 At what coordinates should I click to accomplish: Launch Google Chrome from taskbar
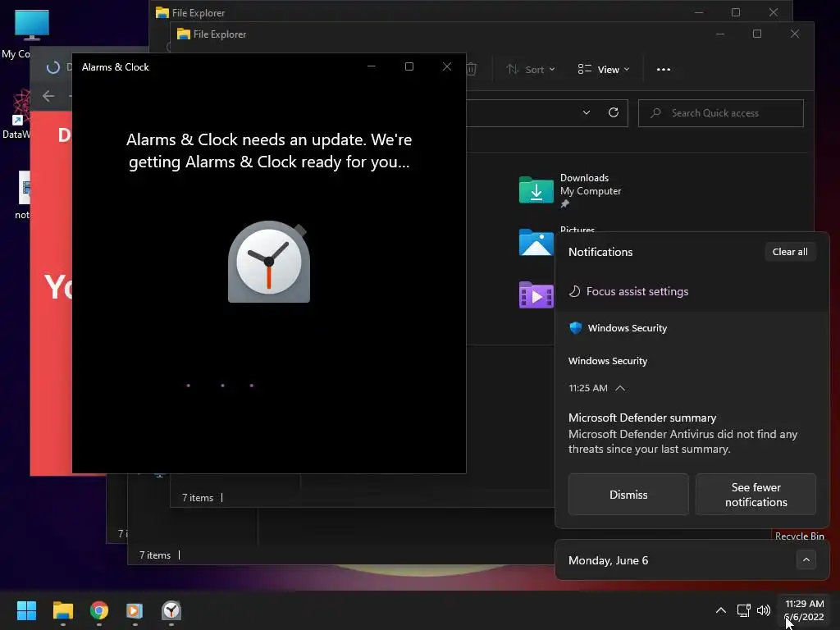(x=99, y=610)
